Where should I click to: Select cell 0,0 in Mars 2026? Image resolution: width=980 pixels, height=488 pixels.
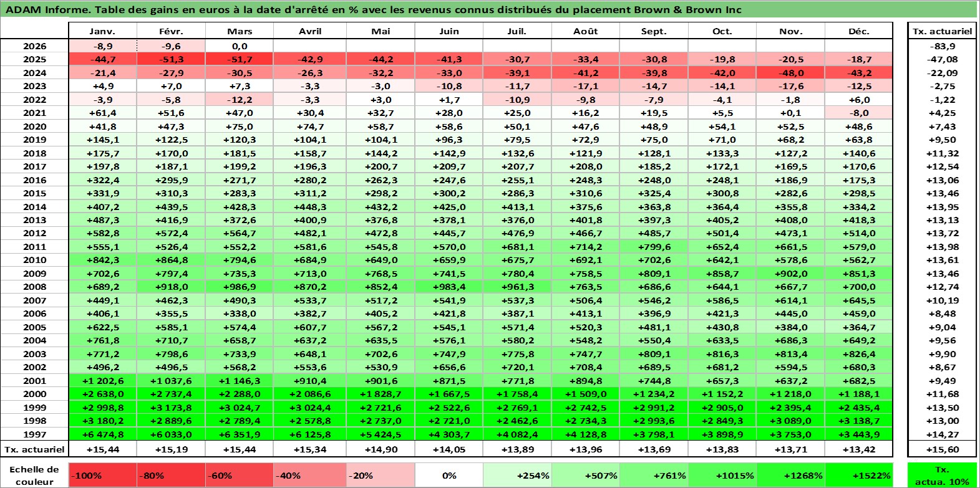pos(240,46)
